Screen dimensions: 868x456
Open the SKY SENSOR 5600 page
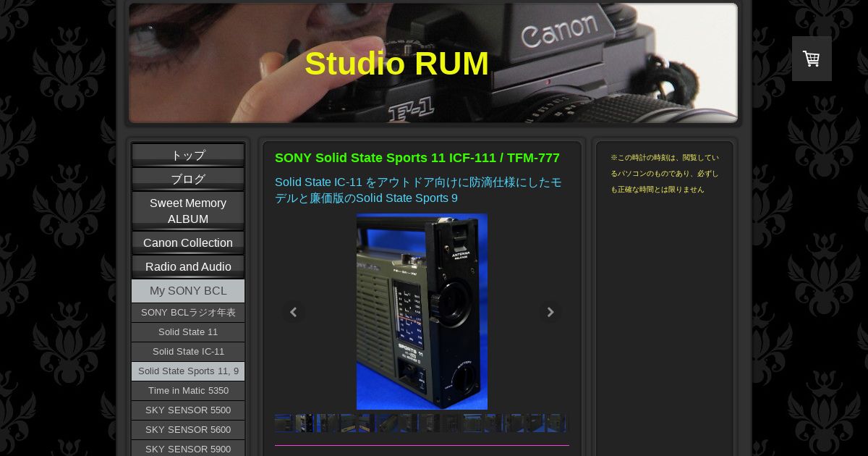[x=188, y=430]
